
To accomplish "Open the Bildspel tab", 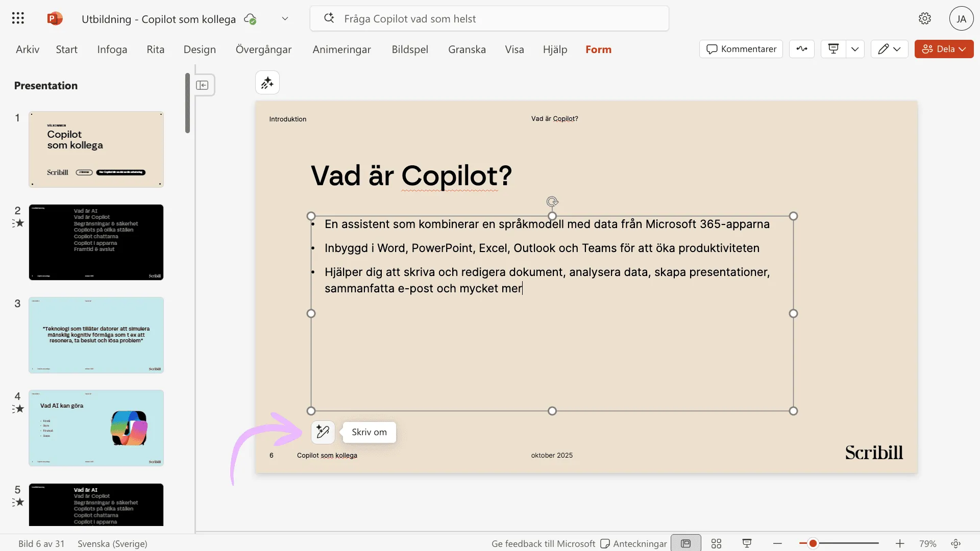I will point(410,49).
